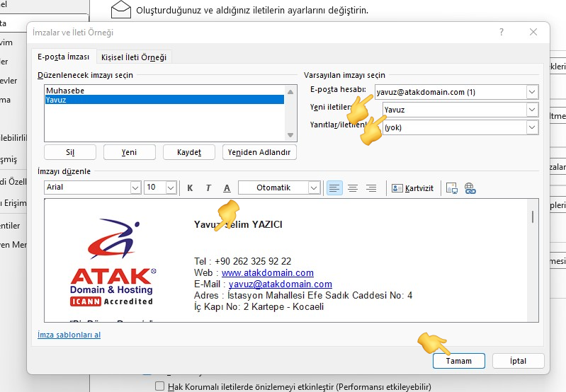Click the name Yavuz Selim YAZICI
566x392 pixels.
tap(238, 224)
